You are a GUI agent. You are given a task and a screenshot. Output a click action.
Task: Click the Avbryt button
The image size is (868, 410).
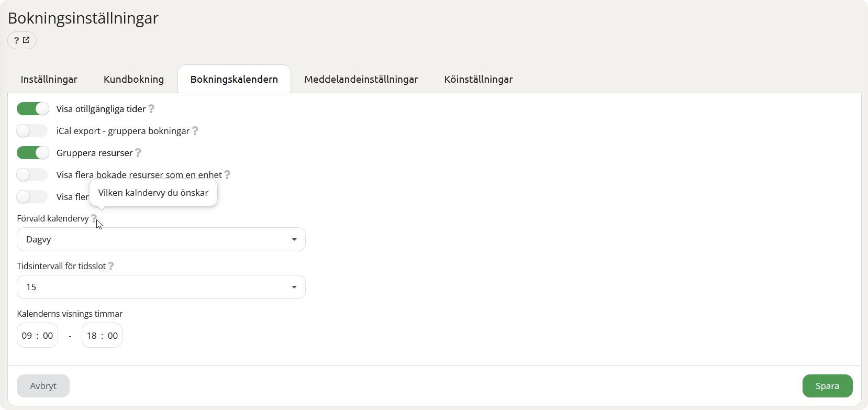(43, 386)
